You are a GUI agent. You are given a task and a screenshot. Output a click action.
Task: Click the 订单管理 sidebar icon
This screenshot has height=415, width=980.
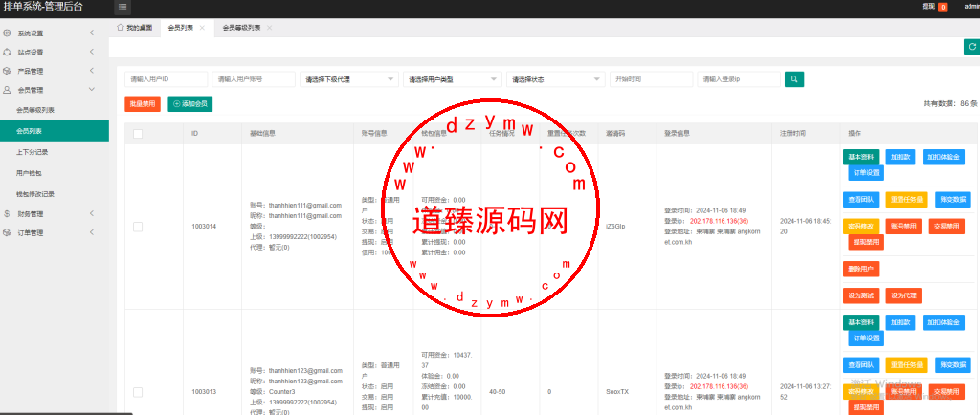tap(7, 232)
